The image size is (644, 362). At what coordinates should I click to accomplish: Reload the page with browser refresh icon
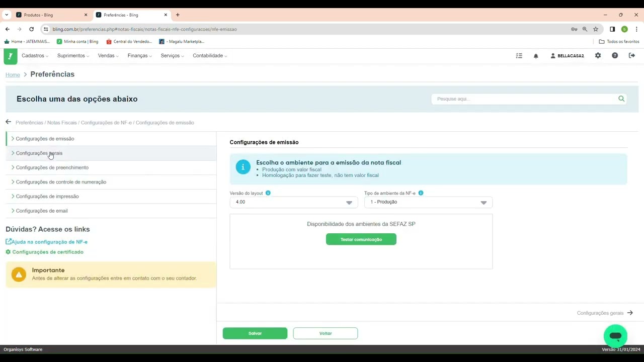tap(31, 29)
